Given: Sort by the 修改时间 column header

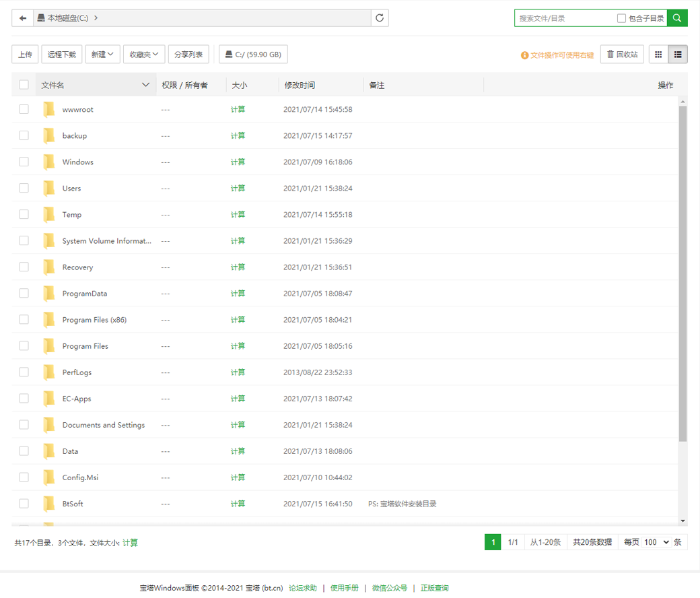Looking at the screenshot, I should point(300,86).
